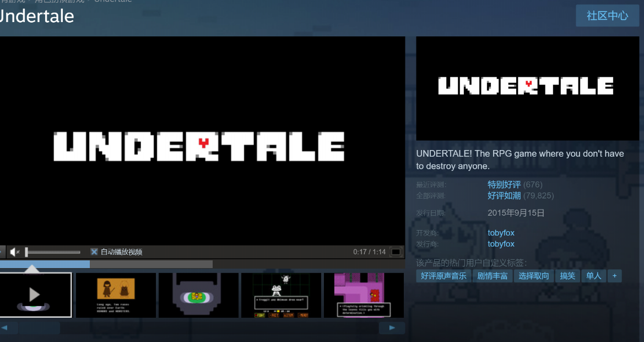This screenshot has width=644, height=342.
Task: Click the "全部评测:" label
Action: 431,196
